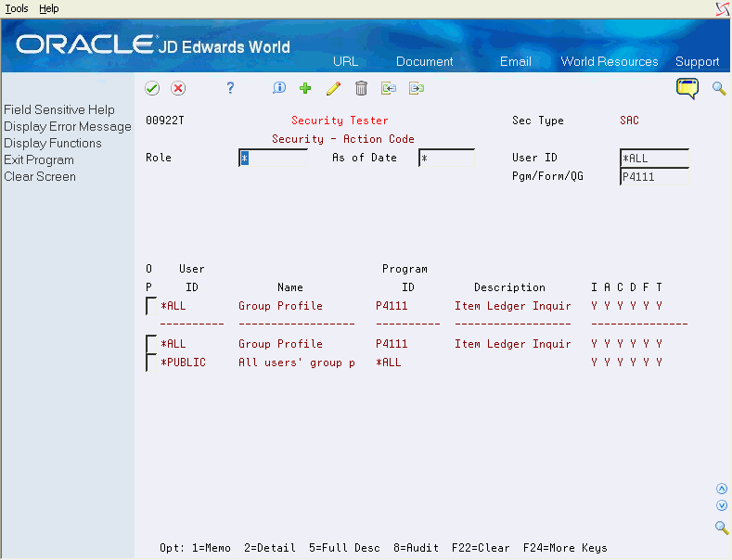Open the URL link
732x560 pixels.
point(345,61)
